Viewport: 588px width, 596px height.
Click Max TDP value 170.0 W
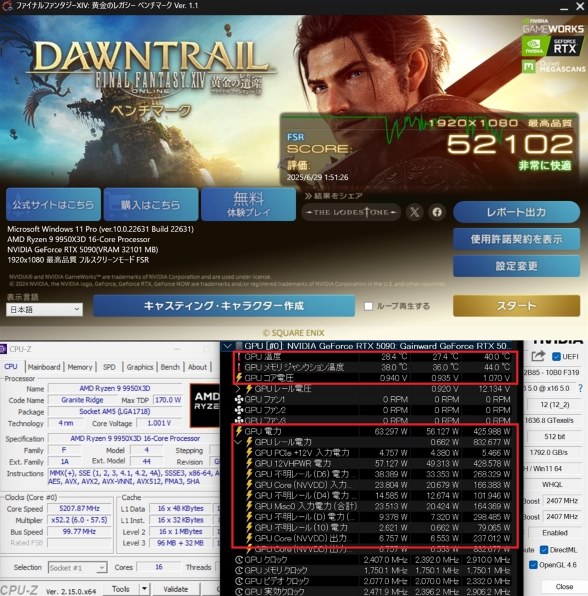pyautogui.click(x=167, y=400)
